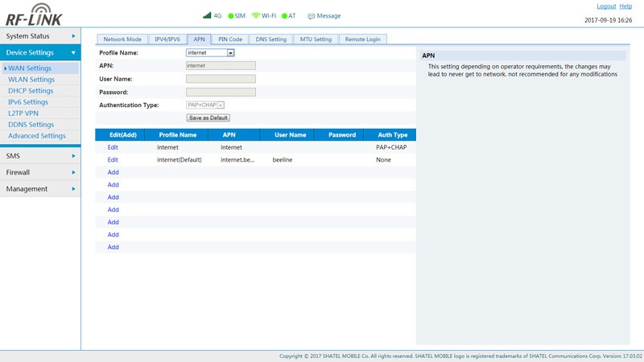Switch to the DNS Setting tab

270,39
